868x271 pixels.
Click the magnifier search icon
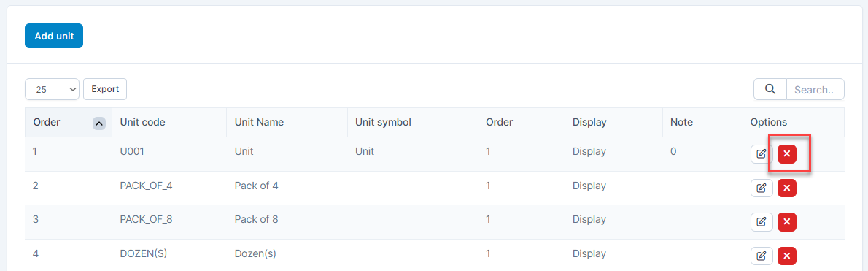(x=770, y=89)
